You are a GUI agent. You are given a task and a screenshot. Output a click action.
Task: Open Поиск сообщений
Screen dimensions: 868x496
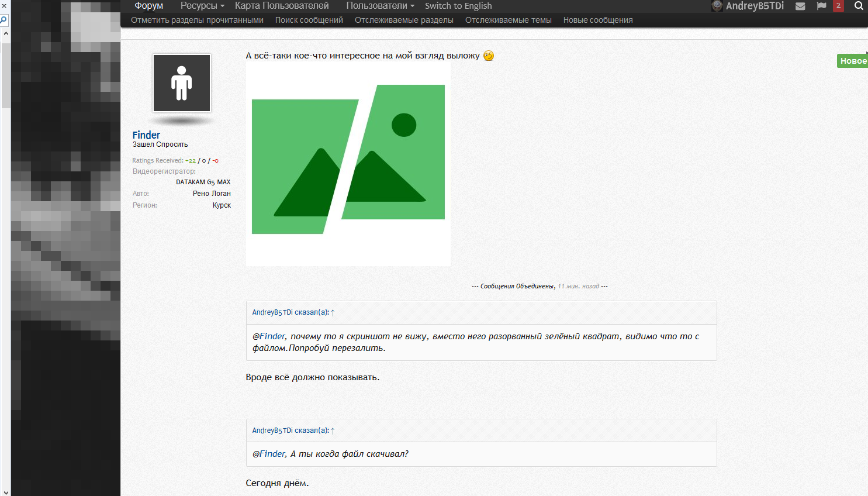click(x=309, y=20)
